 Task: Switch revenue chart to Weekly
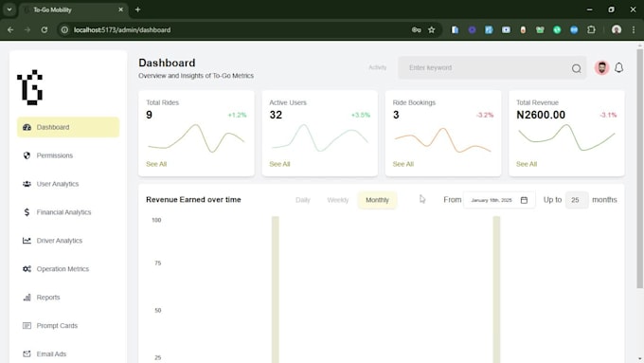tap(337, 200)
